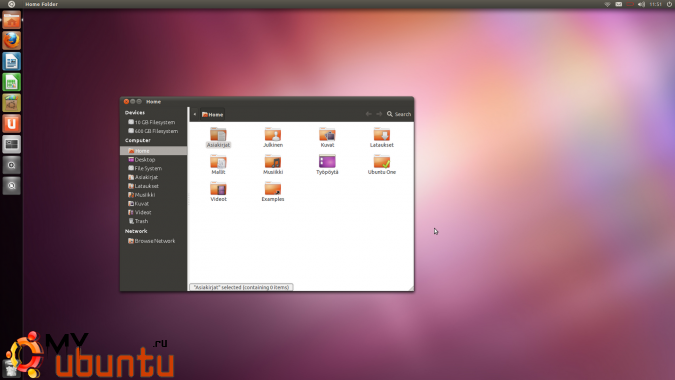
Task: Click the Home path bar button
Action: tap(213, 114)
